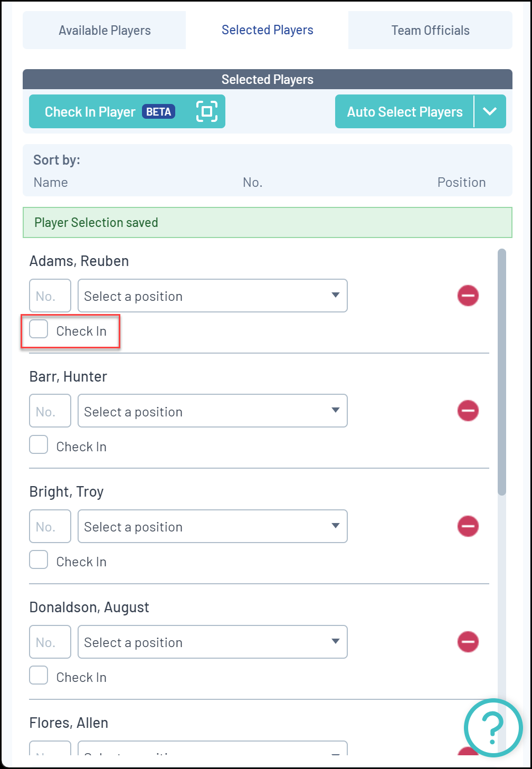Remove Adams, Reuben with red minus icon
Screen dimensions: 532x769
(x=468, y=296)
